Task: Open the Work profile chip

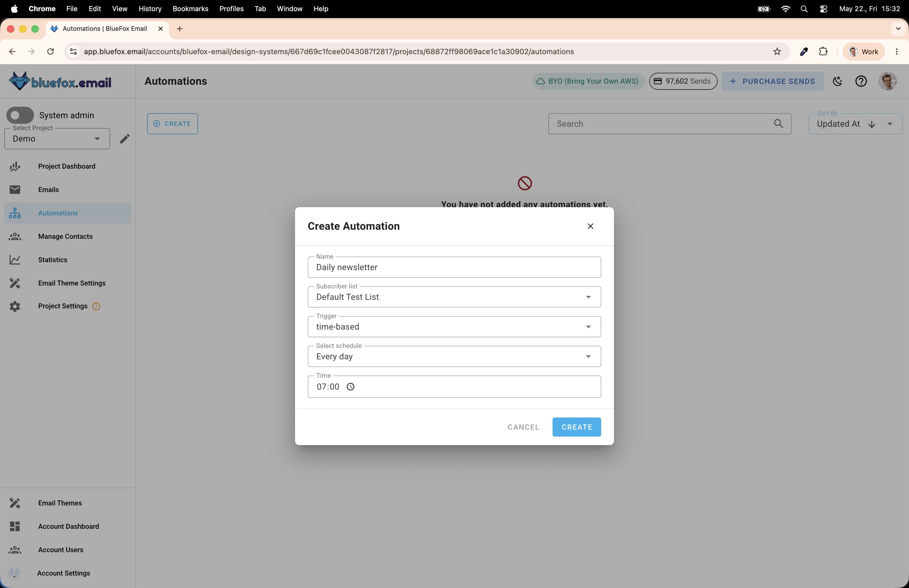Action: pos(864,52)
